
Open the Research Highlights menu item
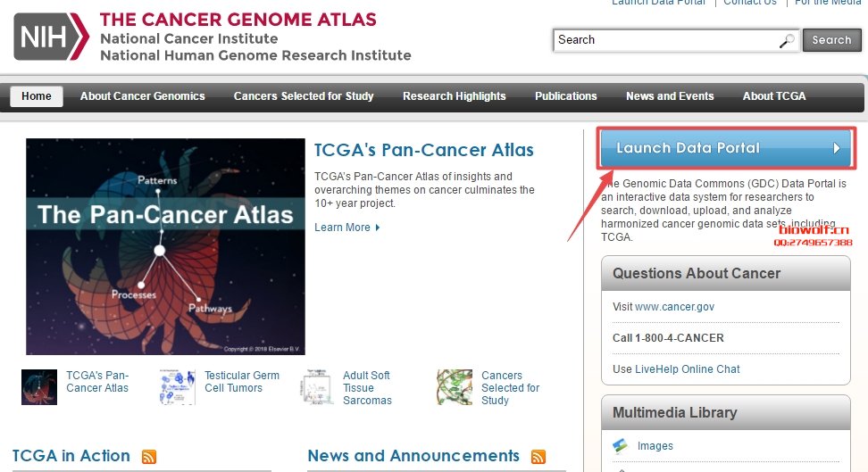click(x=455, y=96)
